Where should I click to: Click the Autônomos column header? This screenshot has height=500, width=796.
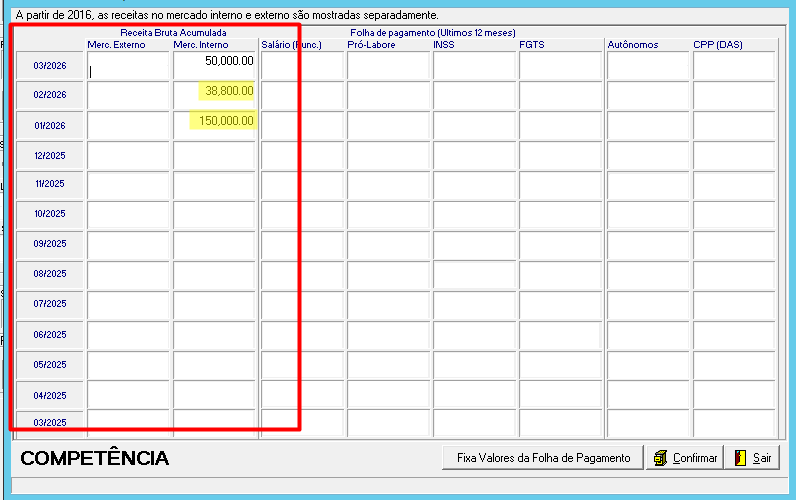[x=633, y=45]
